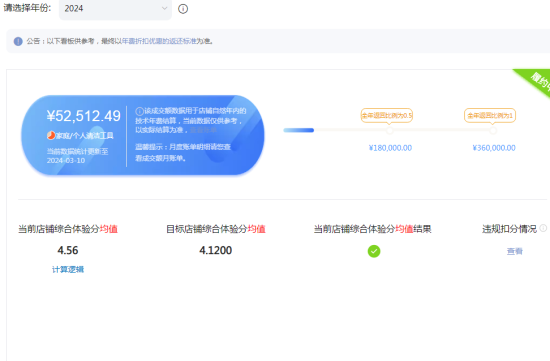Click the info icon next to 违规扣分情况
Screen dimensions: 550x361
pyautogui.click(x=543, y=228)
